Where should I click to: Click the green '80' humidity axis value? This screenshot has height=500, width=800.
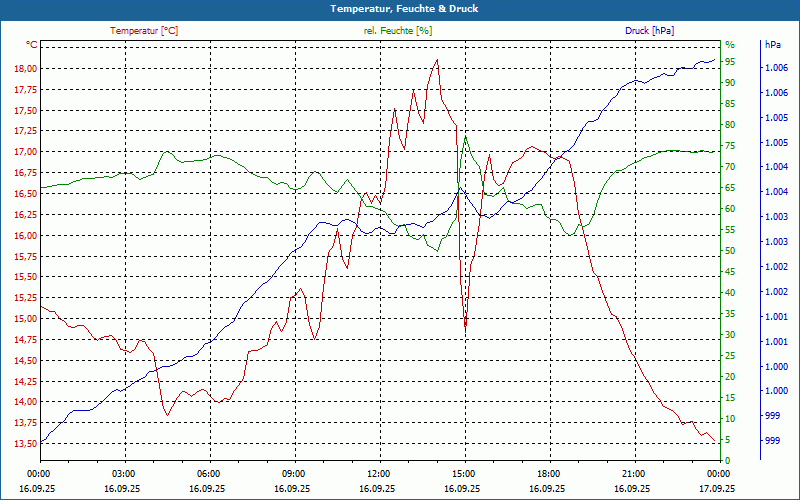[730, 125]
